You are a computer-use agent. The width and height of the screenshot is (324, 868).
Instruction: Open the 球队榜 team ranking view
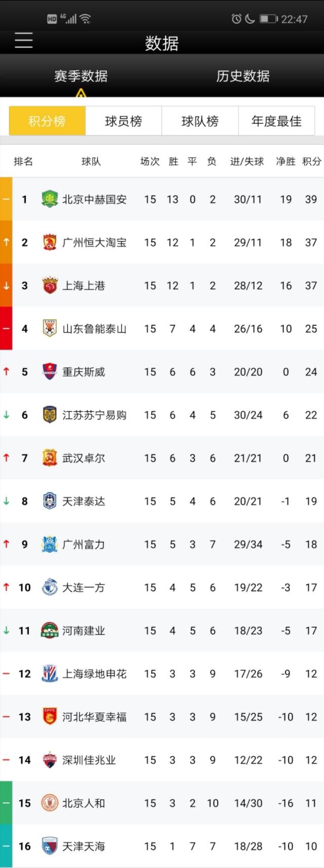(200, 121)
